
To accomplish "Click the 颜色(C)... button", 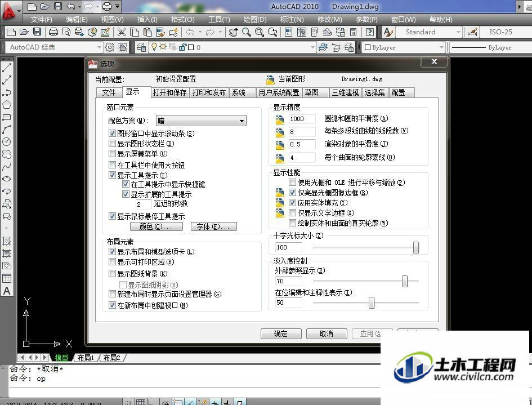I will (x=157, y=226).
